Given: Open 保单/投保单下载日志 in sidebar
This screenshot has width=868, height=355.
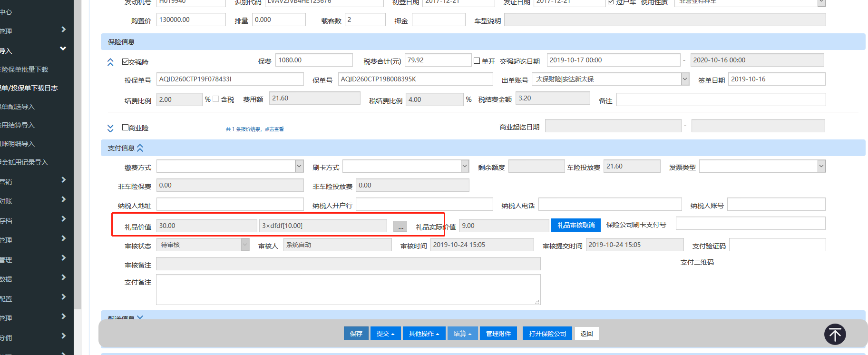Looking at the screenshot, I should [29, 88].
